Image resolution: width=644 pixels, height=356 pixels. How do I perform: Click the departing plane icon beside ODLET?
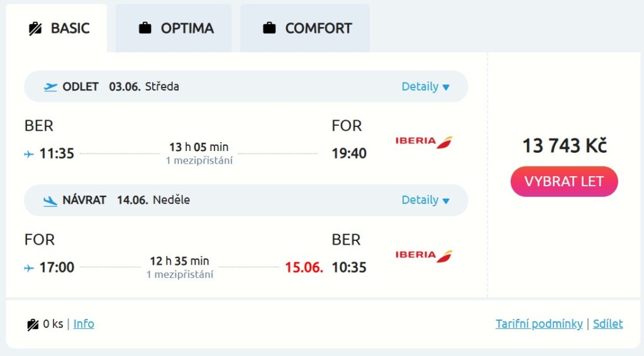tap(50, 87)
